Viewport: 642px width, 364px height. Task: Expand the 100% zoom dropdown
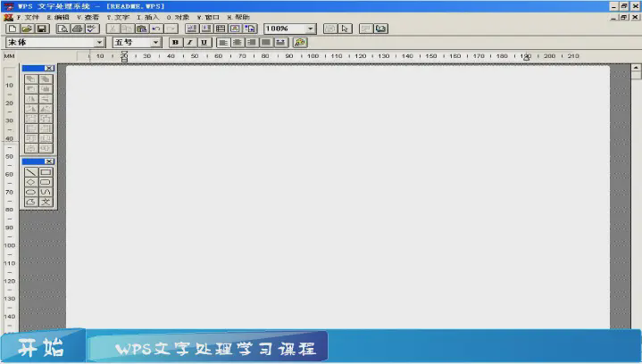click(310, 29)
